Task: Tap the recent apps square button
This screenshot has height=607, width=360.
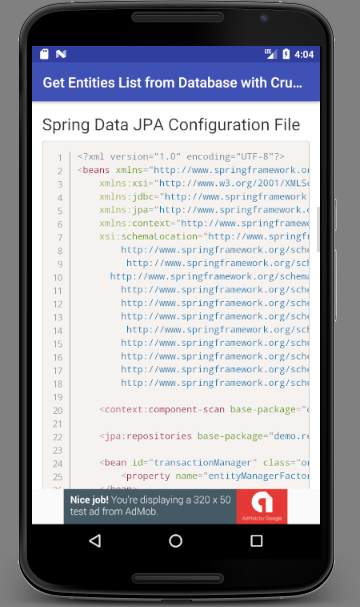Action: pos(256,541)
